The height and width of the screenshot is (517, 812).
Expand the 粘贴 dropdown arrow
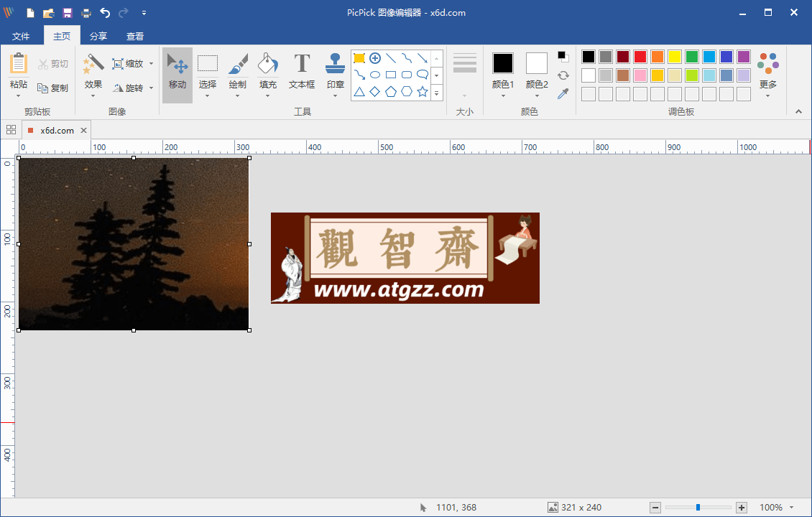point(19,96)
